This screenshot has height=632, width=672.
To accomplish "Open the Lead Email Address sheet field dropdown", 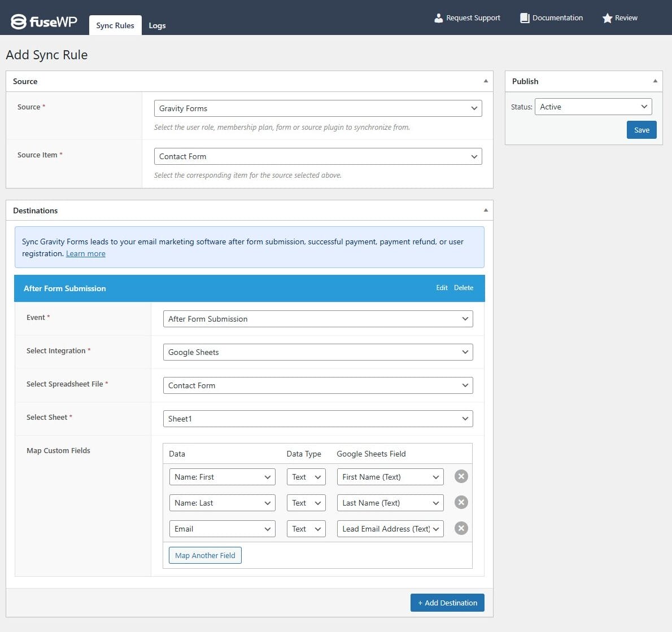I will coord(390,529).
